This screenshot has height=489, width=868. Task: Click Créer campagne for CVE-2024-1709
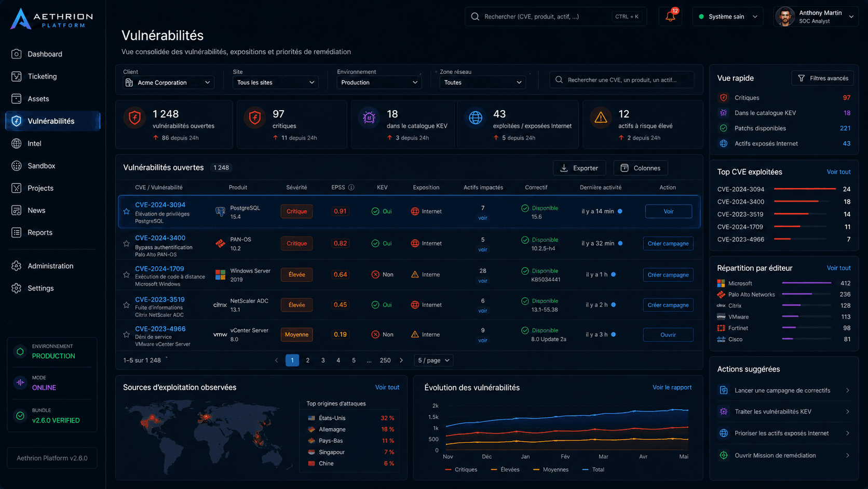pos(668,275)
